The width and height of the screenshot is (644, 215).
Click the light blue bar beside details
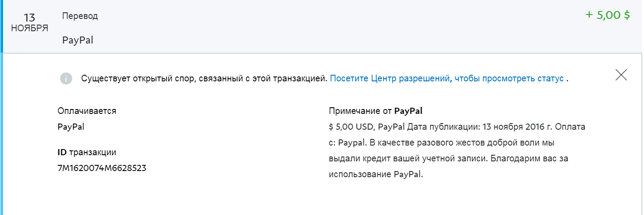point(1,132)
